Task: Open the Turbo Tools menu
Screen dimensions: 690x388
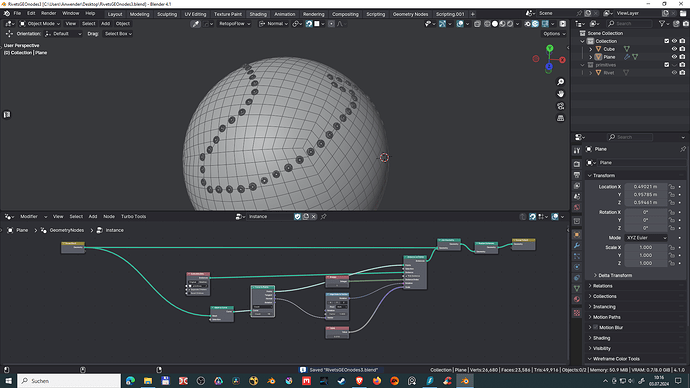Action: pos(133,216)
